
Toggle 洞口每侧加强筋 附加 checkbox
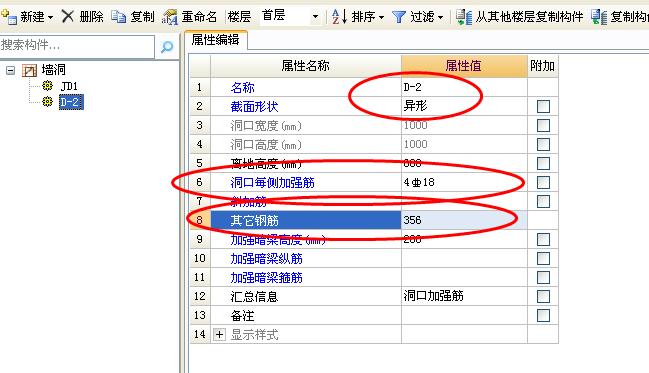(543, 183)
